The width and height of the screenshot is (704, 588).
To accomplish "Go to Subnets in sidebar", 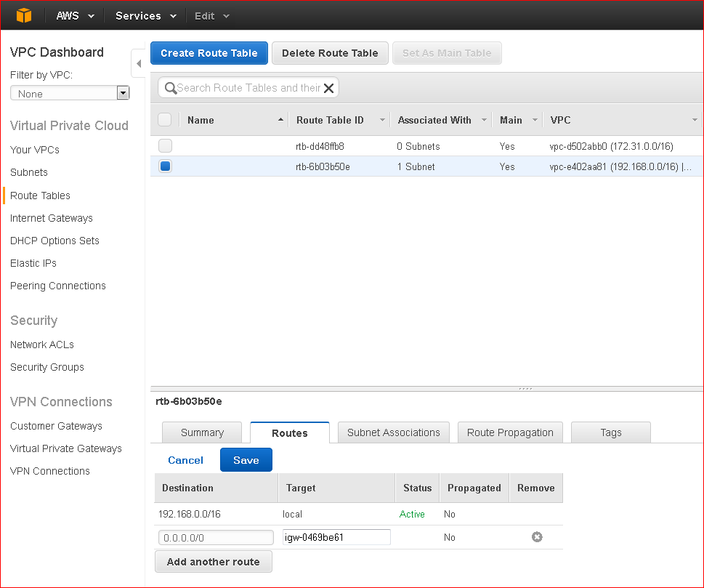I will (29, 172).
